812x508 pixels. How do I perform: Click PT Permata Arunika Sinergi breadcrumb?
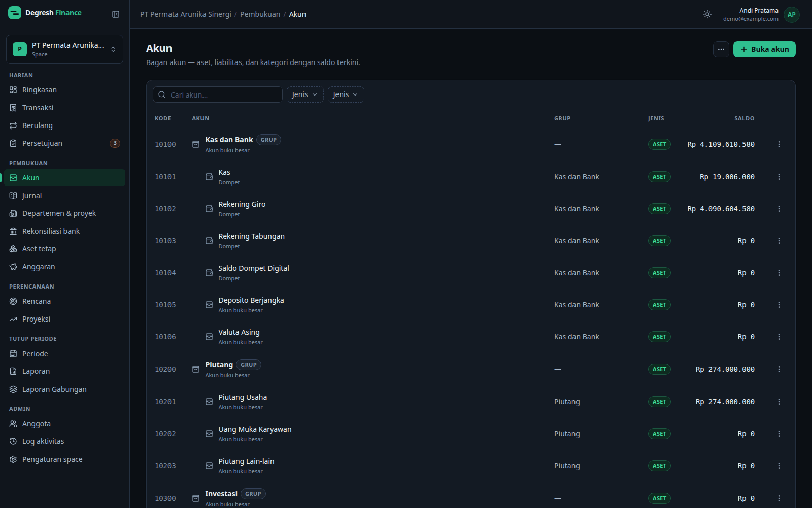pos(186,14)
